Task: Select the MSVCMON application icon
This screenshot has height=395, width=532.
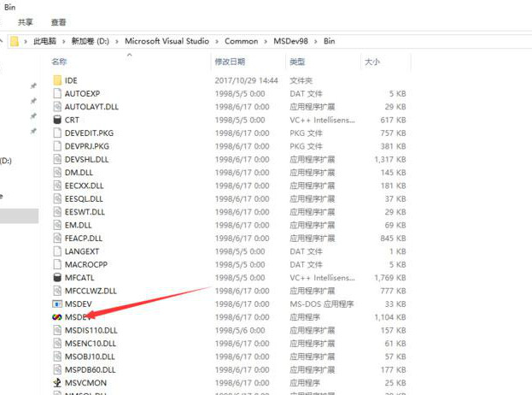Action: point(57,383)
